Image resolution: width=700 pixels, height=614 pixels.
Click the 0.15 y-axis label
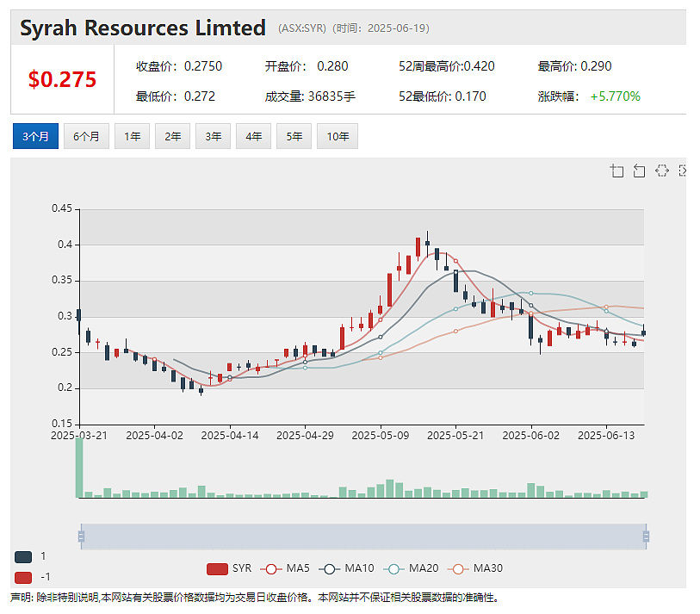point(62,424)
